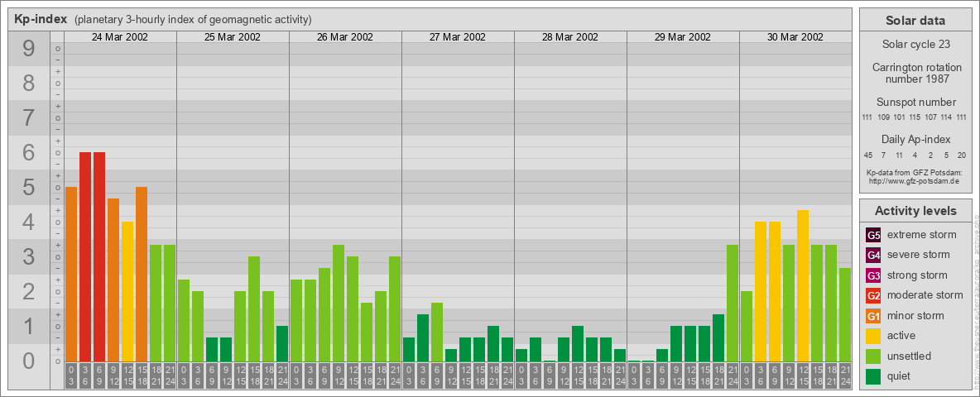This screenshot has width=980, height=397.
Task: Click the 24 Mar 2002 date header
Action: coord(120,37)
